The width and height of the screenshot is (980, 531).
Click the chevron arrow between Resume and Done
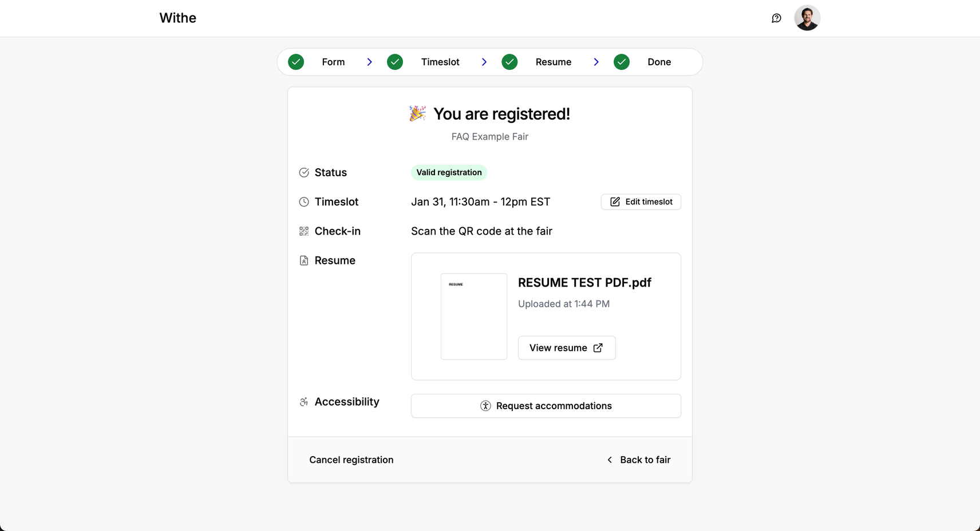point(596,62)
